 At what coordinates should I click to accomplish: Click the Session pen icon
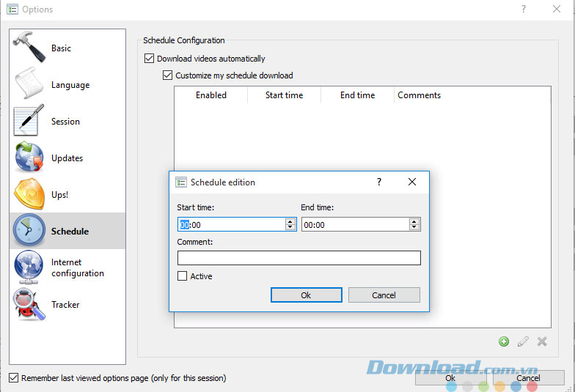click(29, 122)
